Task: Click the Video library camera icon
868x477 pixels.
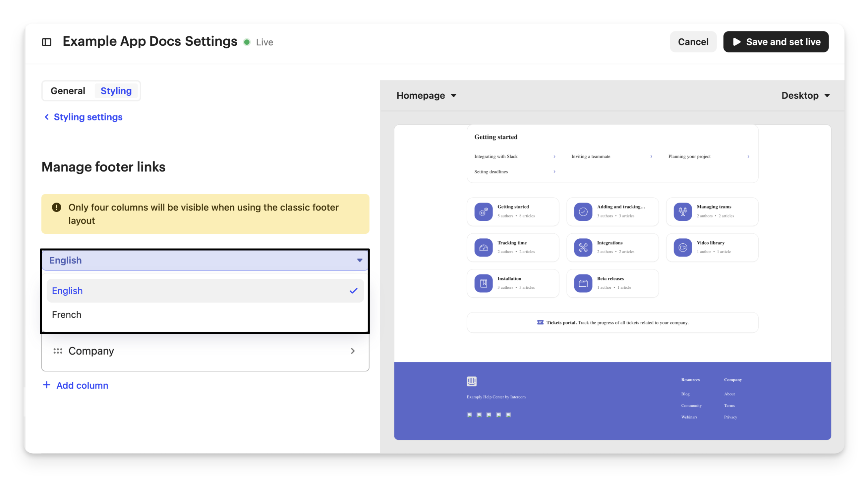Action: [683, 247]
